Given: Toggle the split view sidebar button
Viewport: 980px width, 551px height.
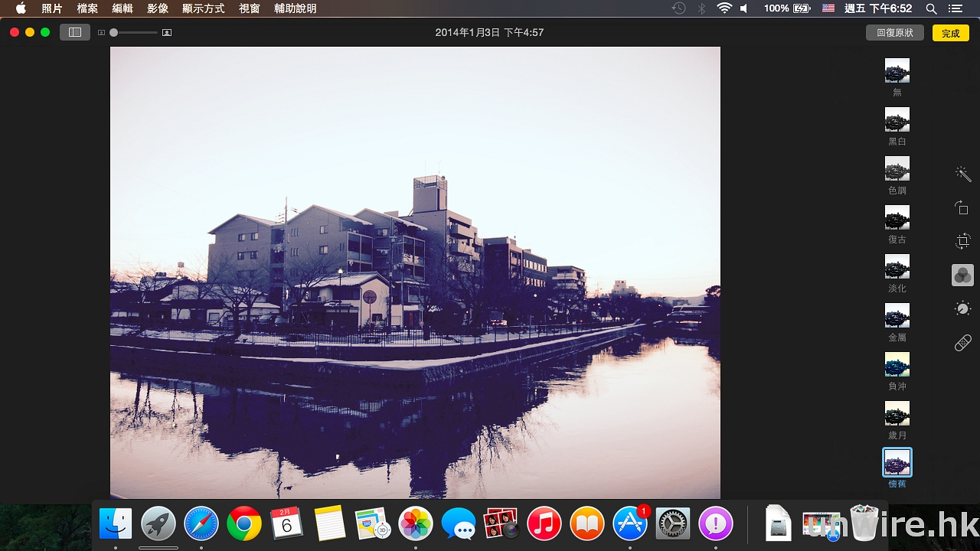Looking at the screenshot, I should point(75,32).
